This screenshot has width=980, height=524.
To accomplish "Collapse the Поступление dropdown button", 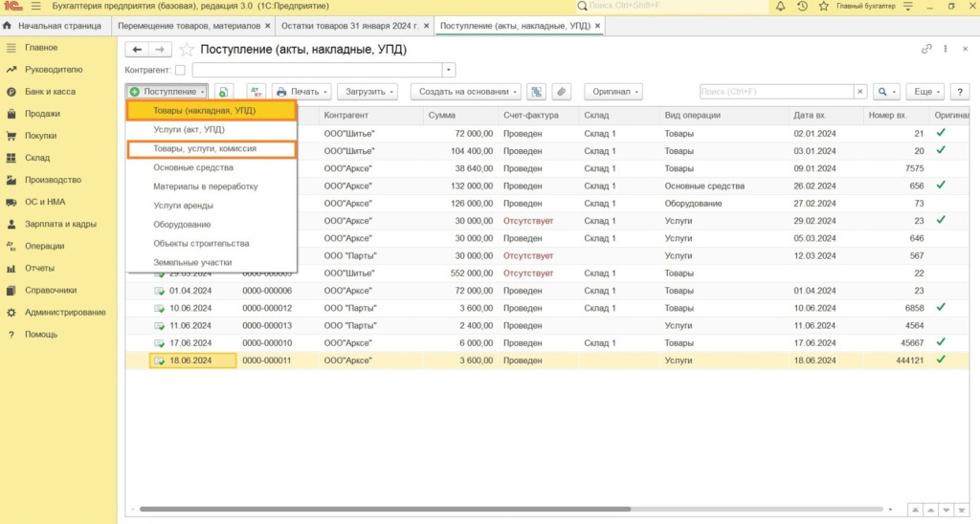I will pyautogui.click(x=167, y=92).
